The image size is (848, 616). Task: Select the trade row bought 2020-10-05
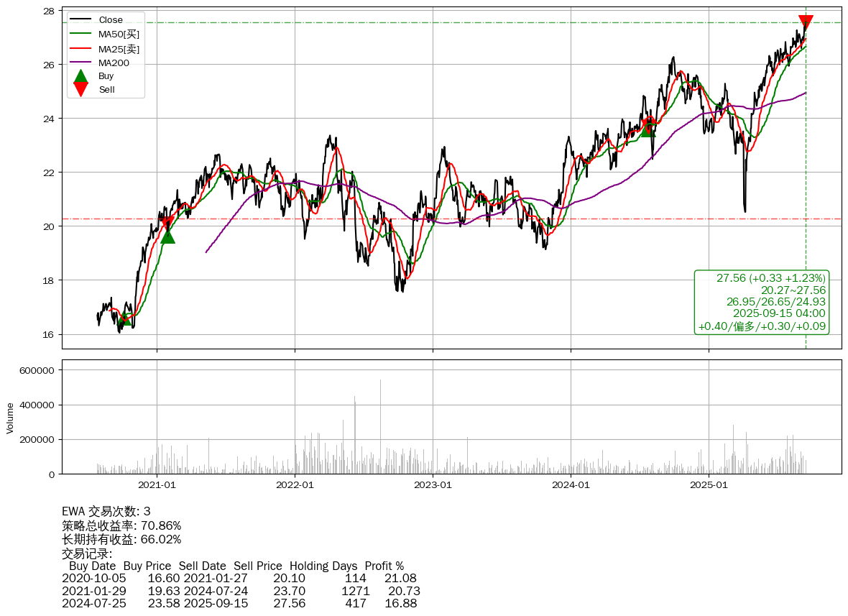(x=239, y=578)
